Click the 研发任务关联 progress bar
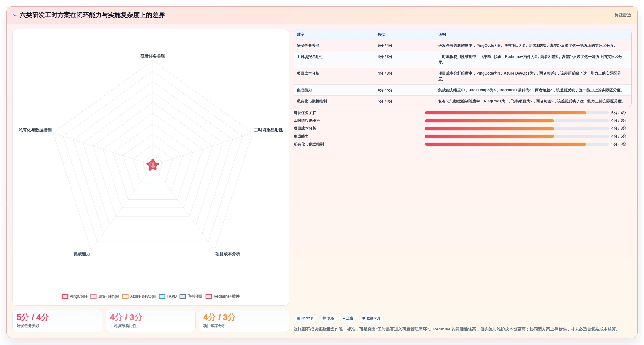Screen dimensions: 644x345 click(x=516, y=113)
